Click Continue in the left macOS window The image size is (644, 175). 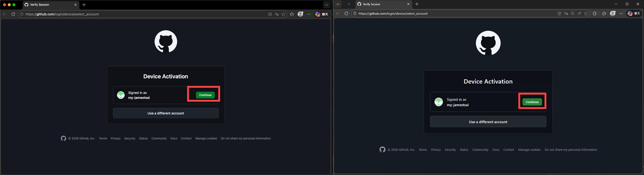pos(205,95)
